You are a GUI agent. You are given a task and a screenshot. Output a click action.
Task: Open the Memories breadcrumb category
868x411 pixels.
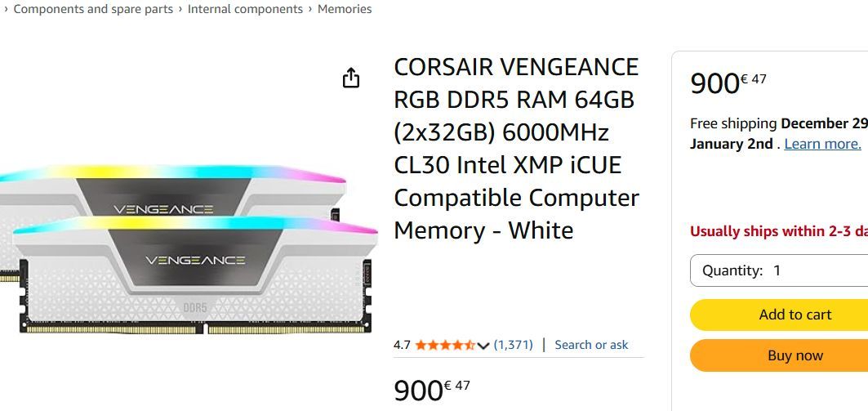click(x=345, y=9)
